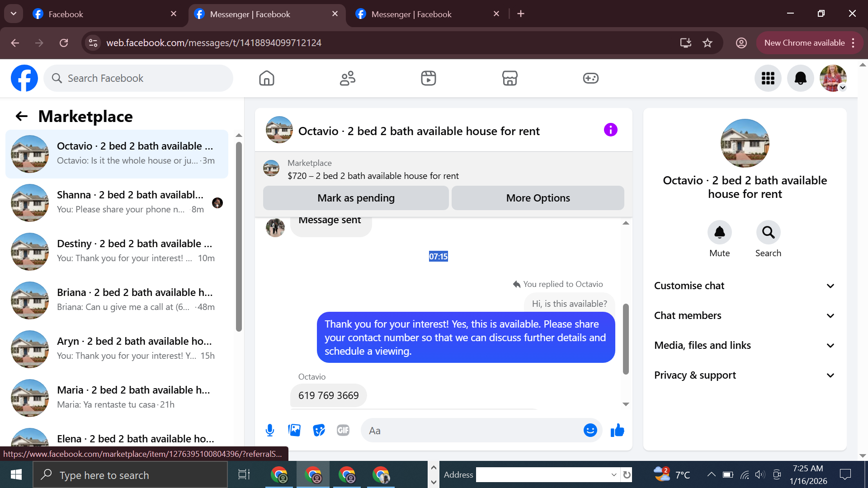Open the Facebook menu grid

tap(768, 78)
